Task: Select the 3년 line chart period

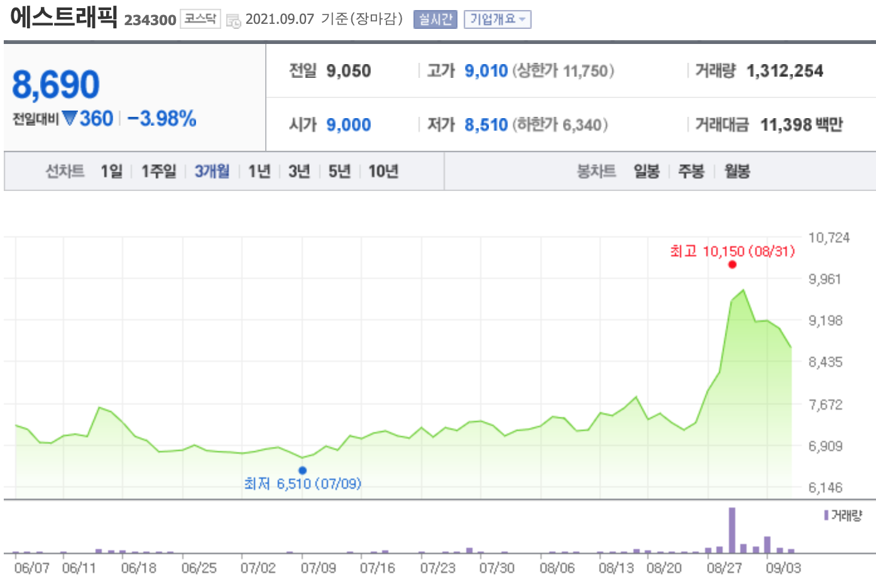Action: point(299,171)
